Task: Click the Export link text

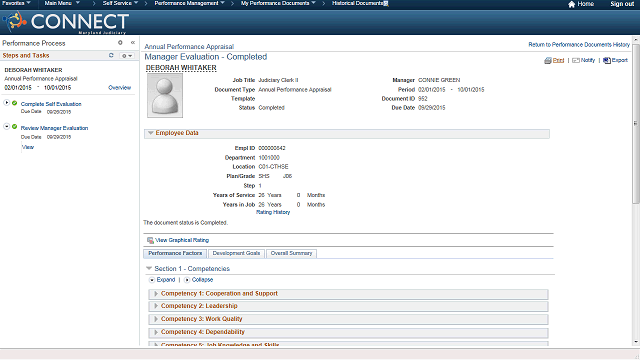Action: pos(620,60)
